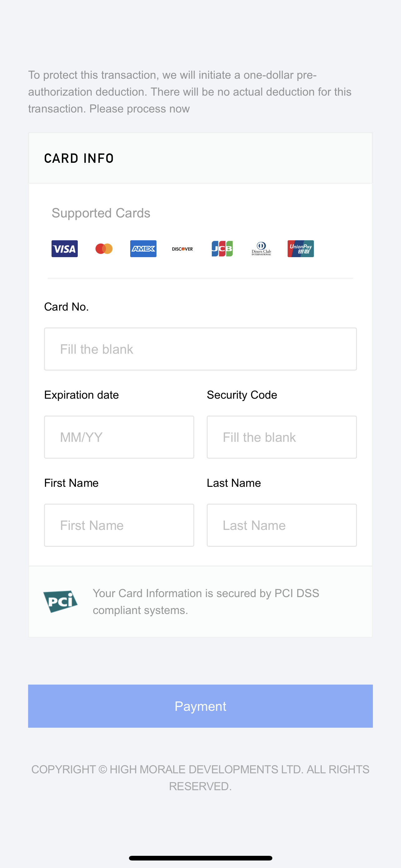
Task: Focus the Card No. input field
Action: pyautogui.click(x=200, y=349)
